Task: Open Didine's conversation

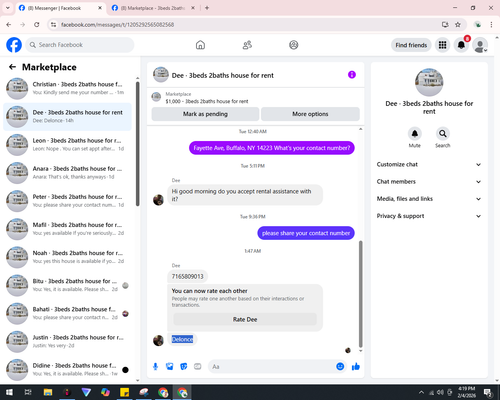Action: click(x=67, y=369)
